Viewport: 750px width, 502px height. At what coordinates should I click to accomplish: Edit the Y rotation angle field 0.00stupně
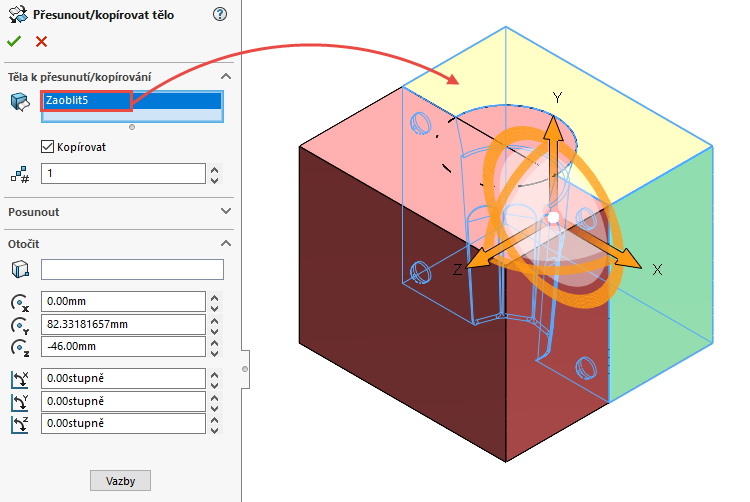coord(123,401)
